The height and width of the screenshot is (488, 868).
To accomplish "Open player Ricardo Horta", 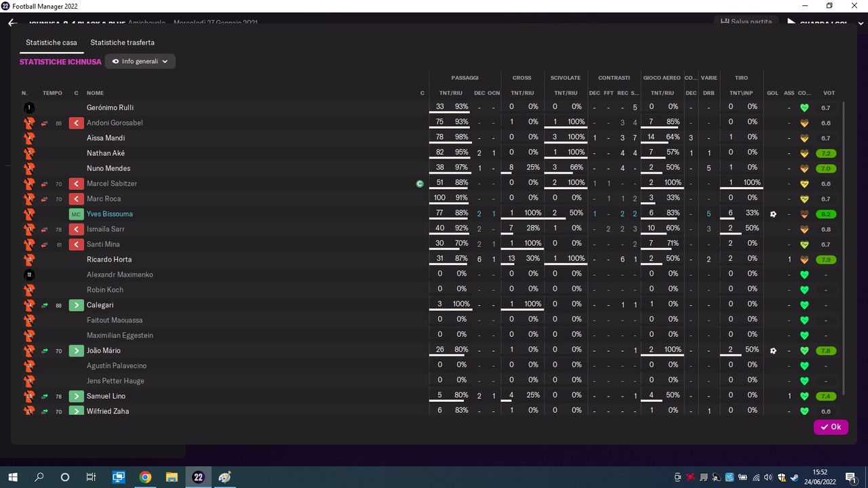I will tap(109, 260).
